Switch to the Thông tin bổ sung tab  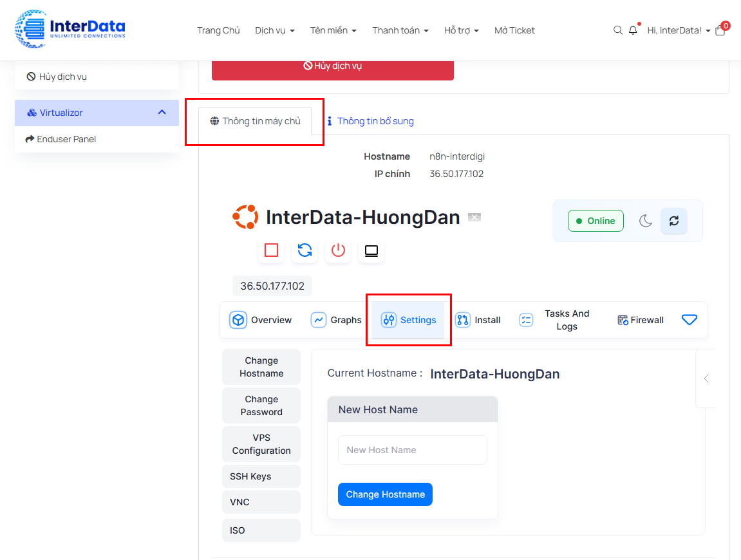click(x=370, y=121)
